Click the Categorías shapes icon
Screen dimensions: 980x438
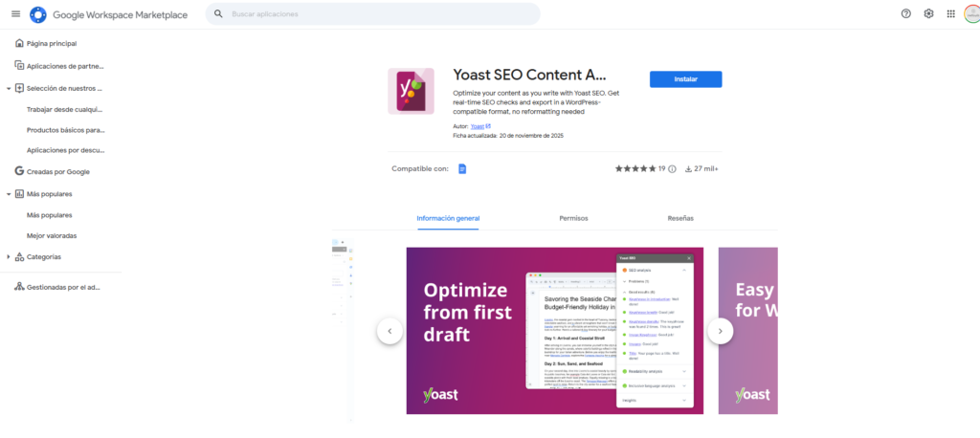19,257
